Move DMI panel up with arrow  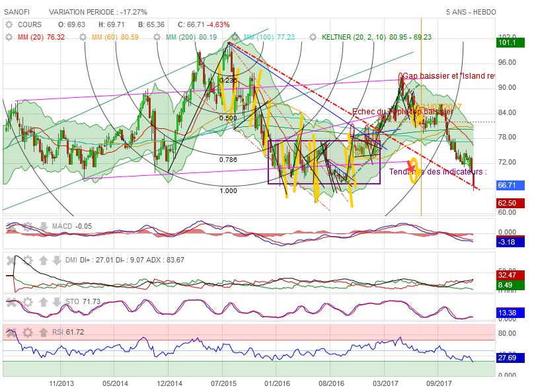pyautogui.click(x=43, y=260)
